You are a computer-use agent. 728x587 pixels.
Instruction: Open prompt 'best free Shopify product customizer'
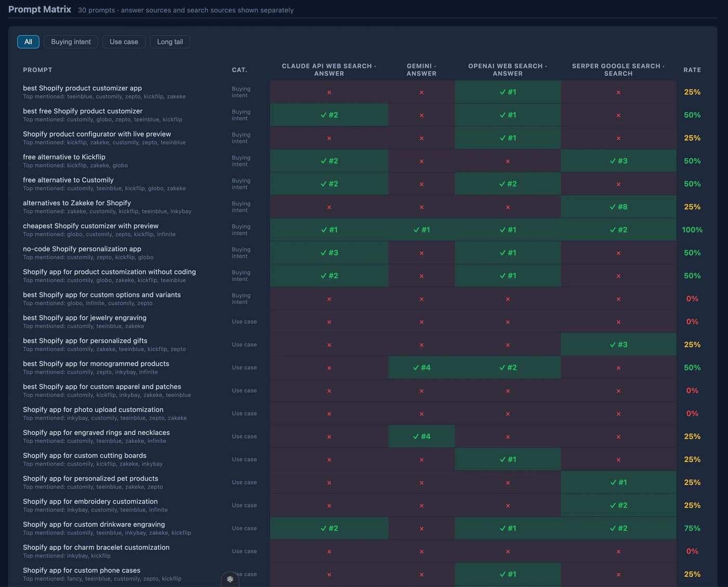point(83,111)
